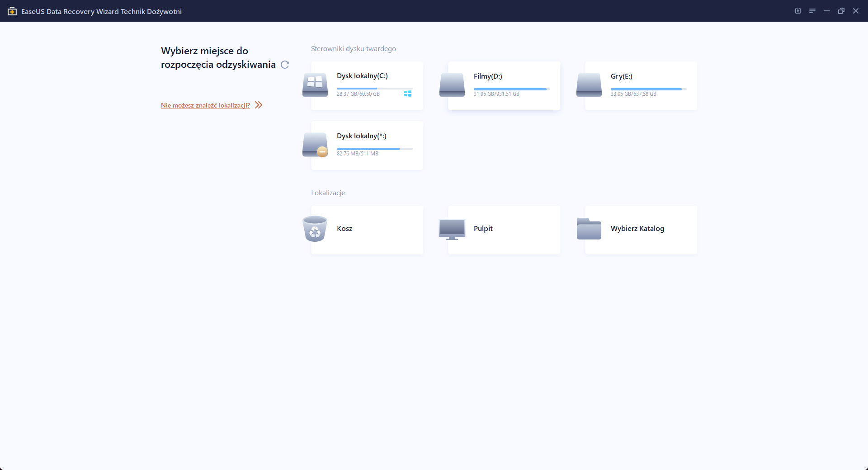
Task: Click the 'Wybierz miejsce do rozpoczęcia odzyskiwania' heading
Action: coord(218,57)
